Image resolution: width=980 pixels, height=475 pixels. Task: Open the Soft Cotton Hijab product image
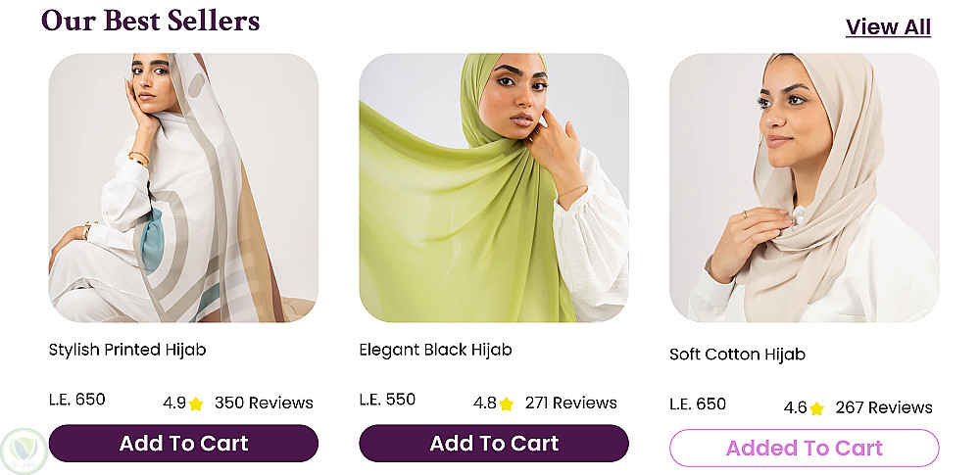804,188
